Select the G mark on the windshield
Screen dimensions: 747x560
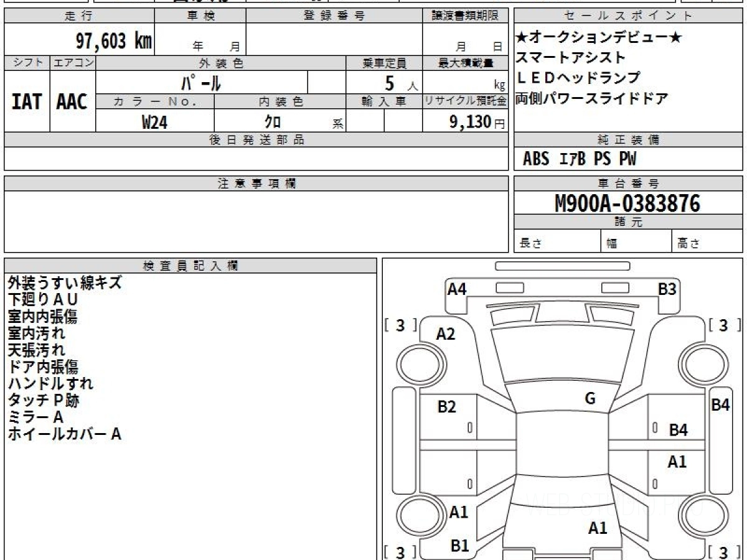tap(590, 399)
